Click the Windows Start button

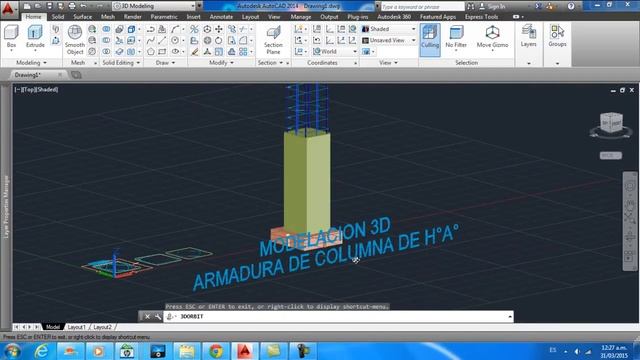click(x=12, y=351)
